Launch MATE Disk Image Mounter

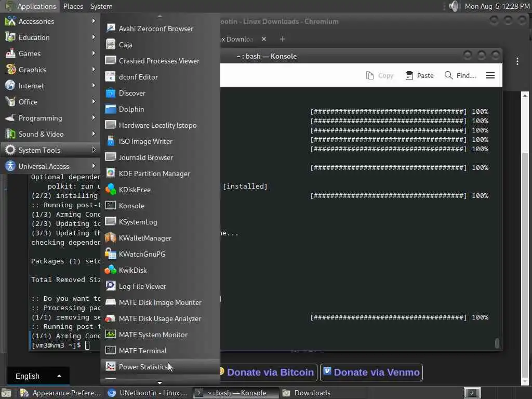(x=160, y=303)
